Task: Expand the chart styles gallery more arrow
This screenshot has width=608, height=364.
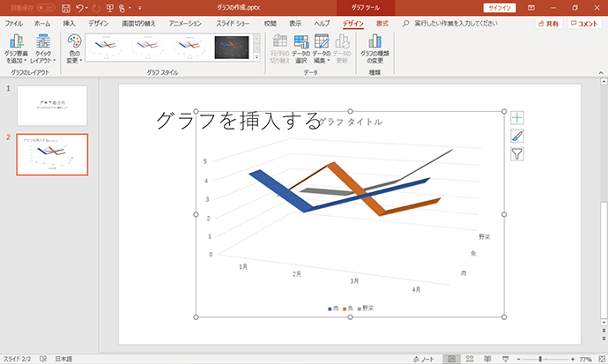Action: click(x=256, y=57)
